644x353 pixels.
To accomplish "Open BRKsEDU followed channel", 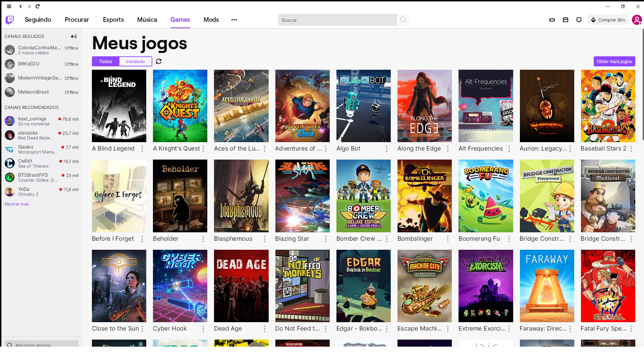I will 42,64.
